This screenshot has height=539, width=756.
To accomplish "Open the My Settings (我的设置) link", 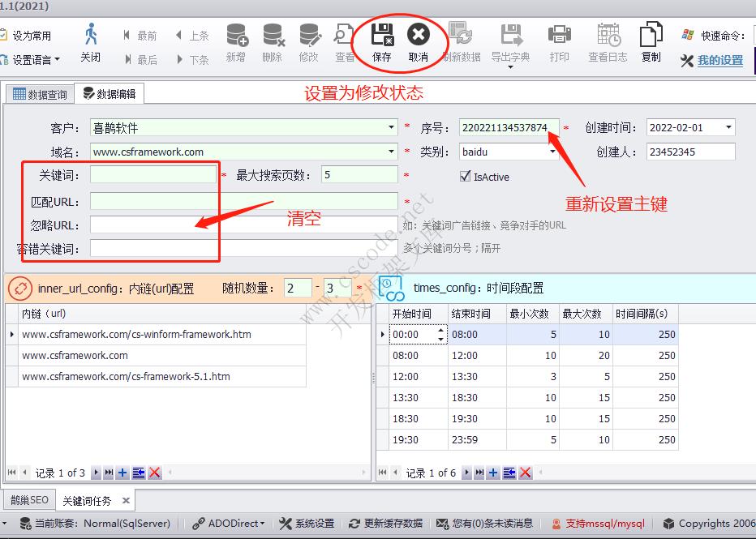I will point(719,60).
